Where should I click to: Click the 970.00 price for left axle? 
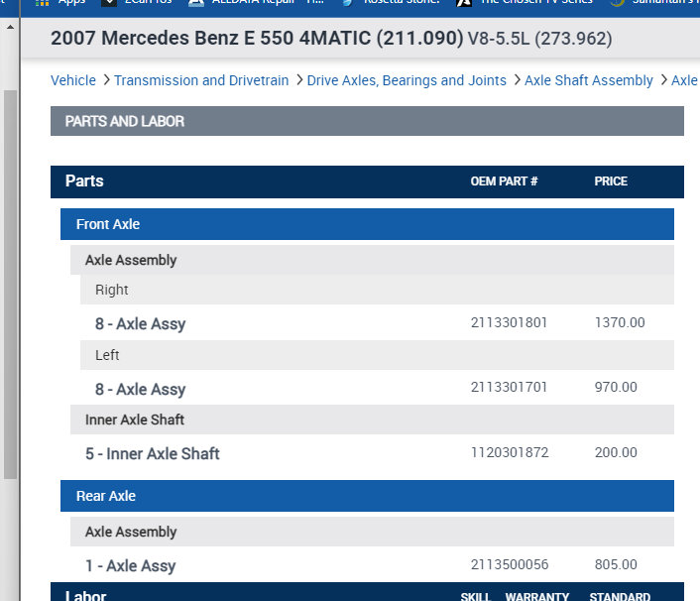616,387
